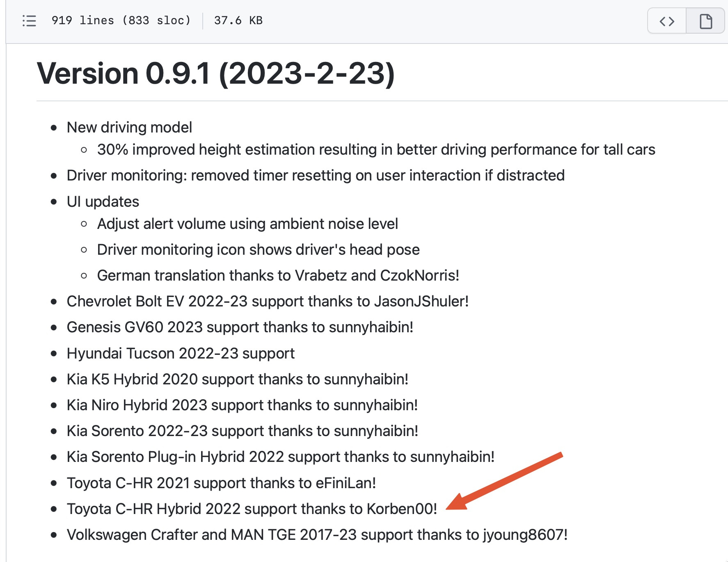Click Toyota C-HR Hybrid 2022 Korben00 entry
Screen dimensions: 728x562
coord(252,509)
